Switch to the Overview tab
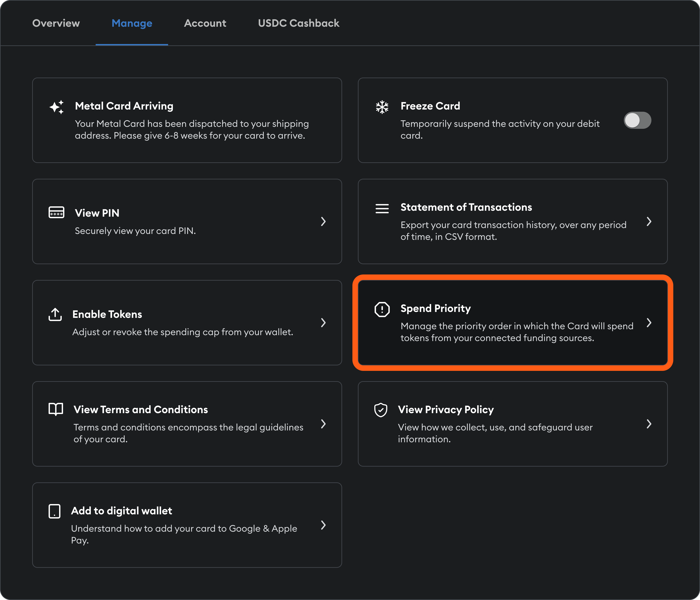The height and width of the screenshot is (600, 700). tap(56, 23)
